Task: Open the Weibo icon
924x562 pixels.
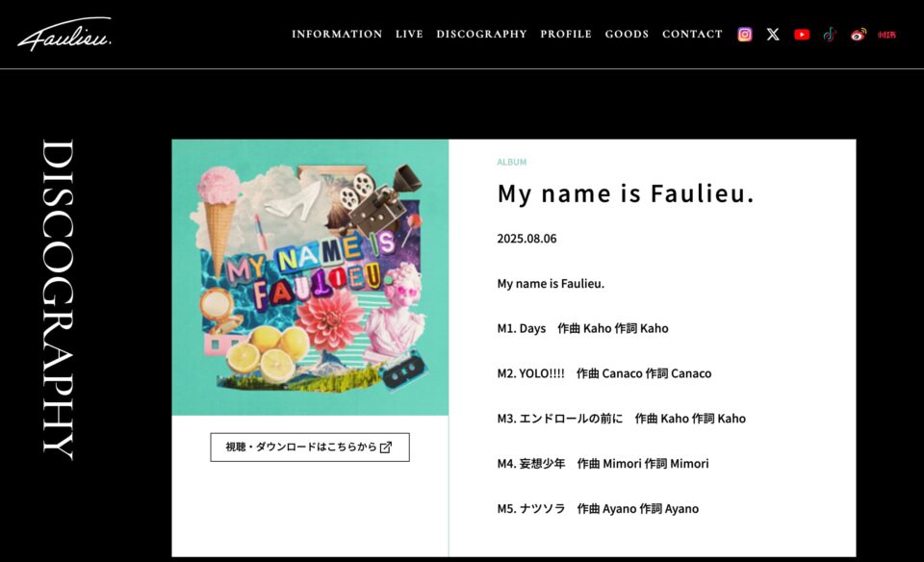Action: pyautogui.click(x=858, y=34)
